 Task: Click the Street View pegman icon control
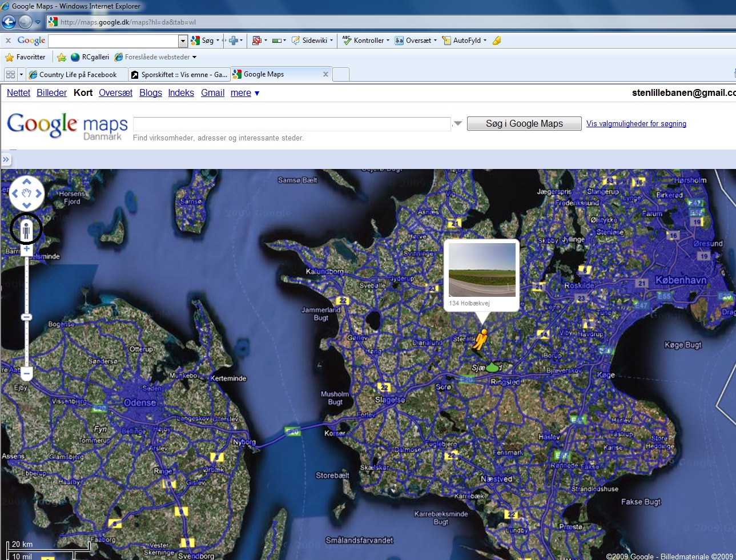coord(26,230)
